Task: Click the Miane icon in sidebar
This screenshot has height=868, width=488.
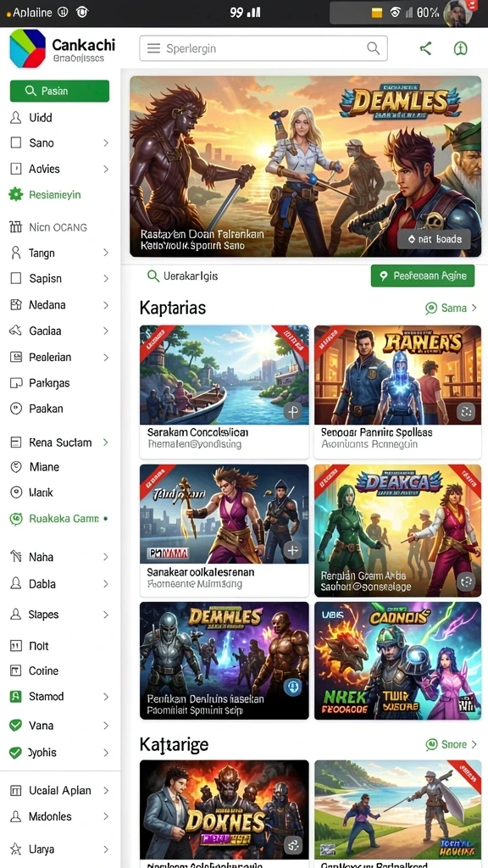Action: click(x=16, y=467)
